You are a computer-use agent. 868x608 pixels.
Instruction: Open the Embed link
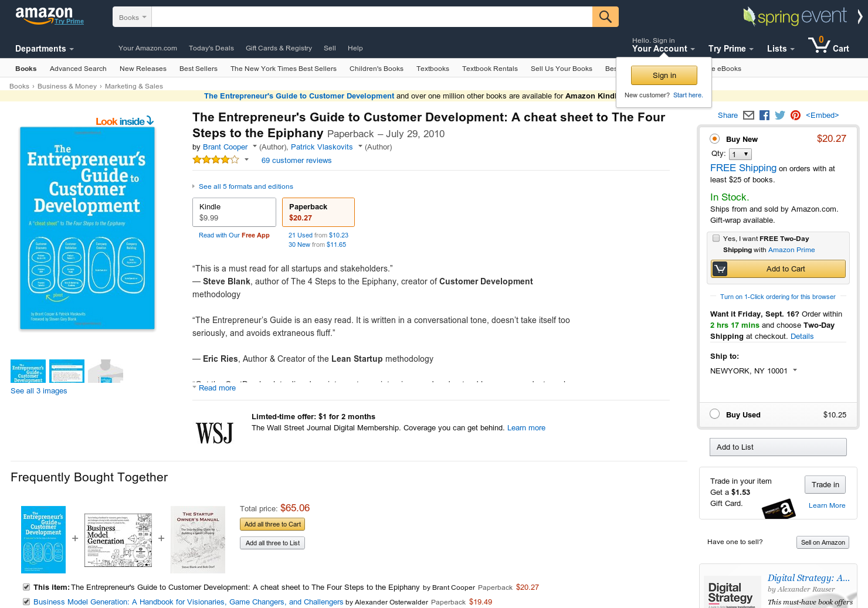822,115
